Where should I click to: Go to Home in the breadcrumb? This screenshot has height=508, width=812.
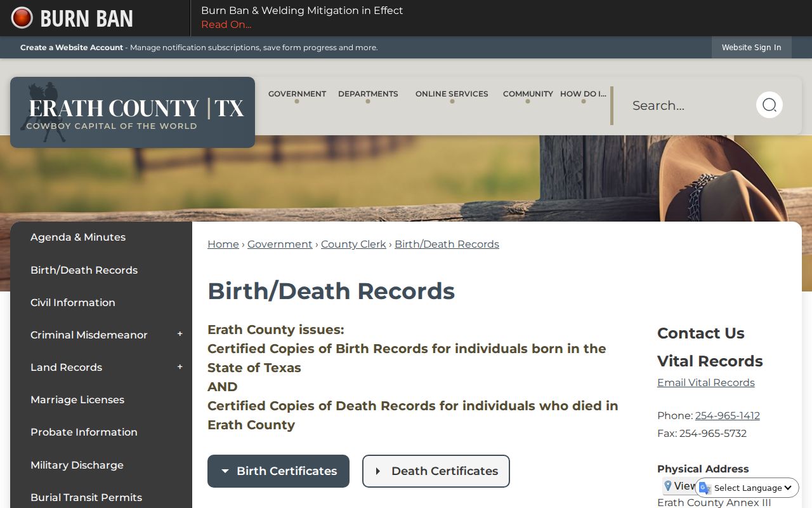click(x=223, y=244)
